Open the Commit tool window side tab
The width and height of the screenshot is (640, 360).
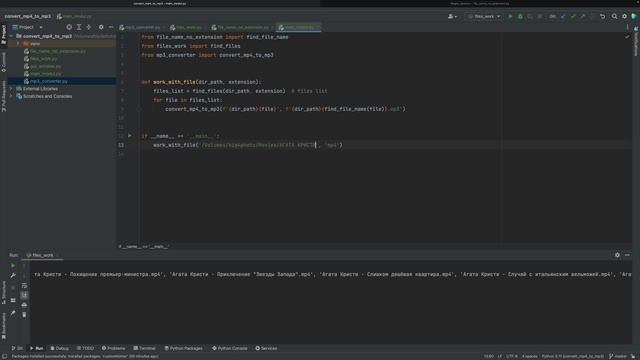[x=4, y=62]
